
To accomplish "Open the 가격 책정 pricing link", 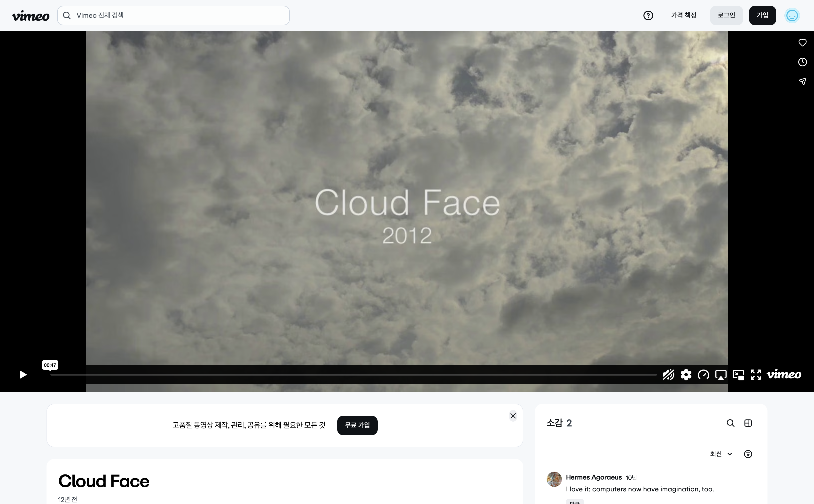I will tap(683, 15).
